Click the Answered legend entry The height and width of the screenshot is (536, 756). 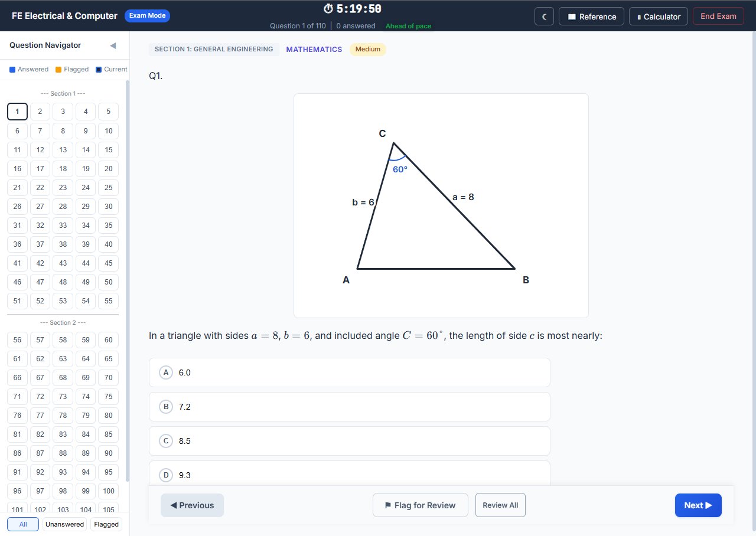pyautogui.click(x=29, y=70)
